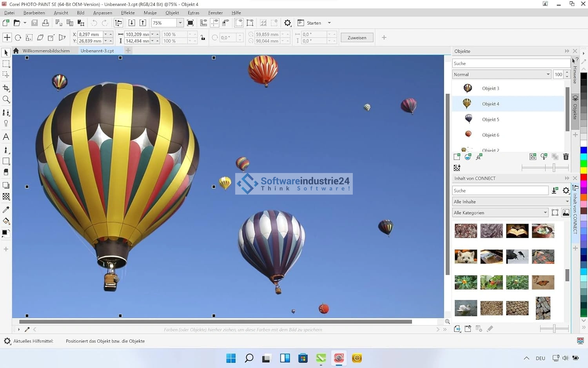Switch to the Willkommensbildschirm tab

[46, 51]
